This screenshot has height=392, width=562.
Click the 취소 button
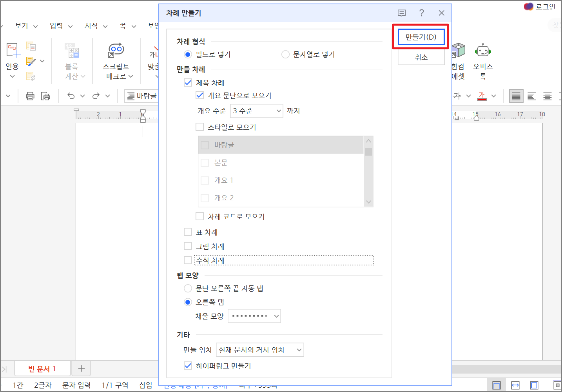point(421,57)
